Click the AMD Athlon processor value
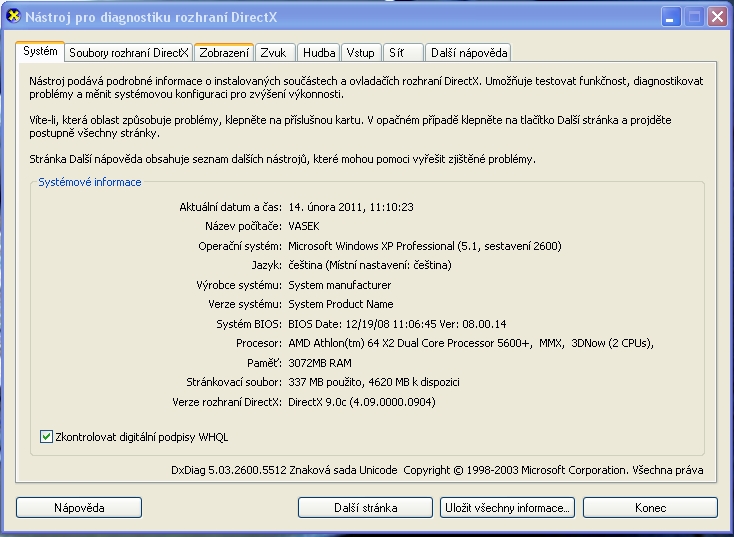The image size is (734, 537). click(471, 344)
